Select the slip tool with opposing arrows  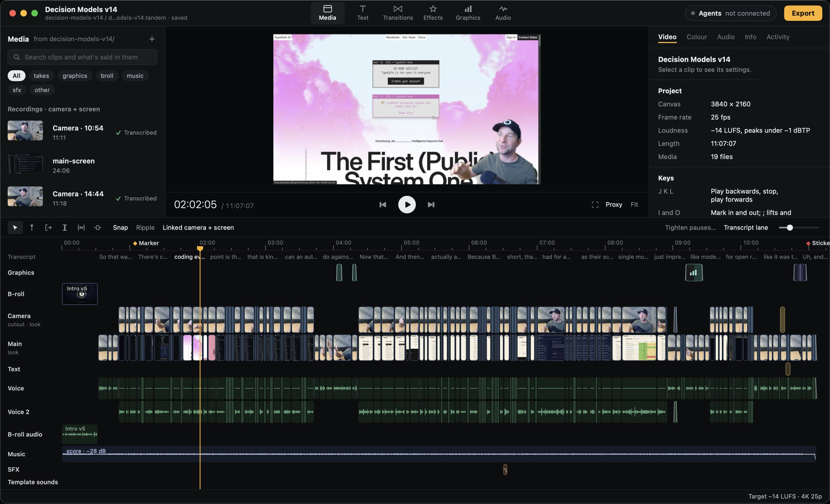coord(81,228)
